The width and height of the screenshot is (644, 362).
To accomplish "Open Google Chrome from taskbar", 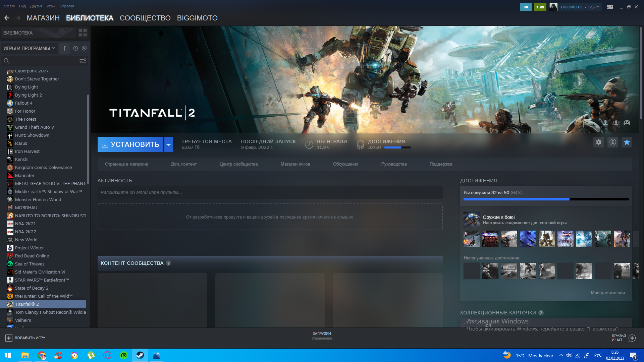I will (42, 355).
